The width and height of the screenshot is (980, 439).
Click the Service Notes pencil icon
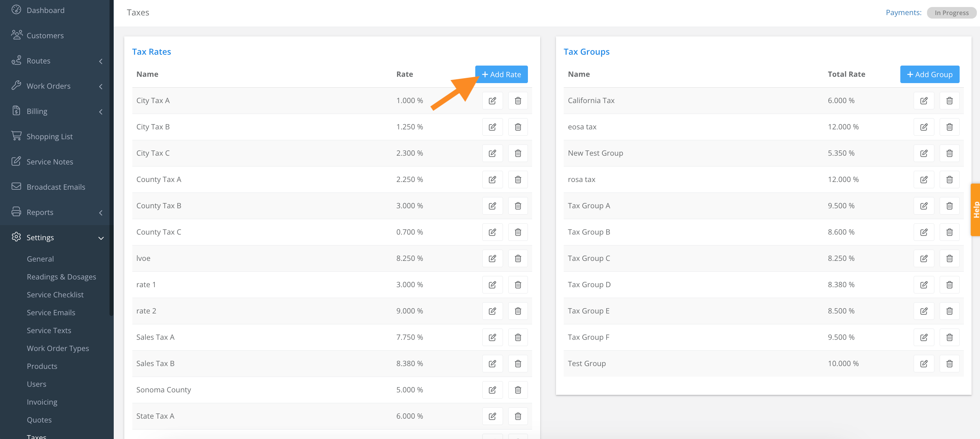[16, 161]
